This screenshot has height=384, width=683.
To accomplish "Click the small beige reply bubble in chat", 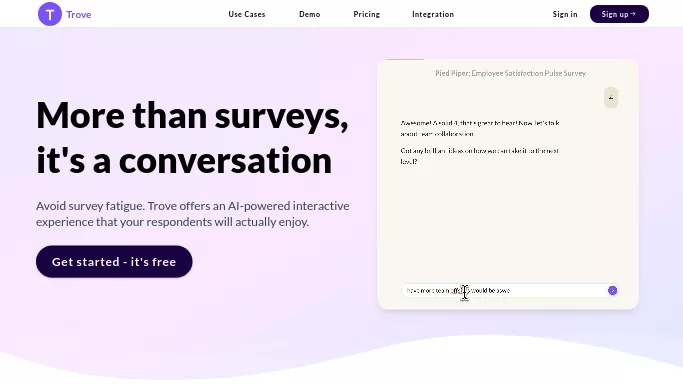I will [611, 98].
